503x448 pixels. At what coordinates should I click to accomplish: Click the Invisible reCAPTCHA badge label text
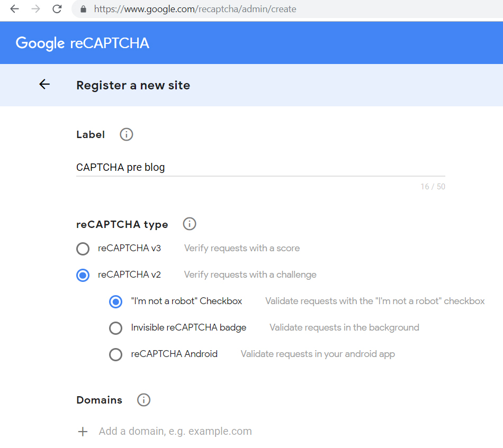(x=188, y=327)
